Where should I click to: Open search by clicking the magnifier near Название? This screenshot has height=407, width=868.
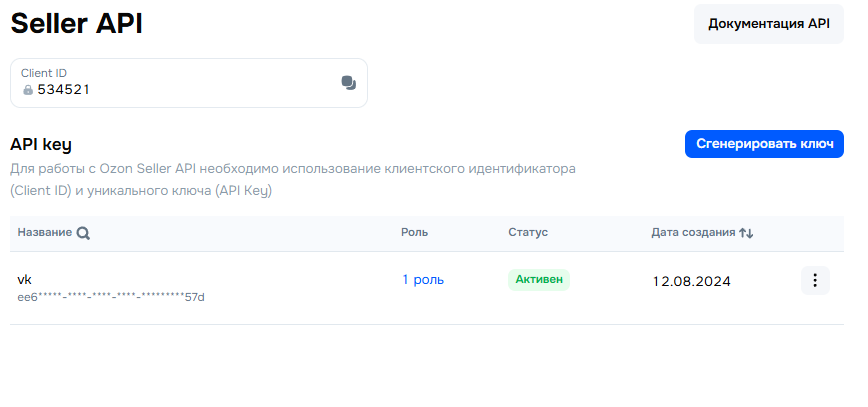83,233
